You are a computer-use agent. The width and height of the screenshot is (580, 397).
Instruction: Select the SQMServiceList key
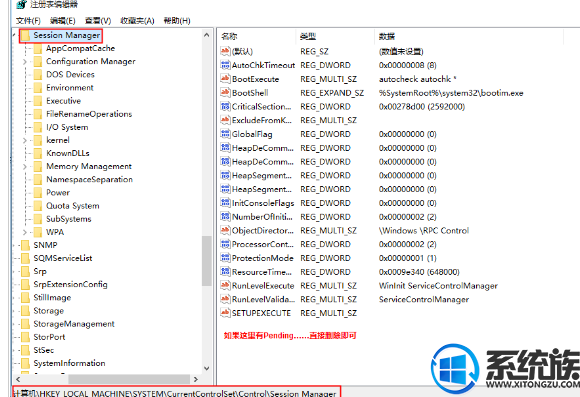point(63,258)
